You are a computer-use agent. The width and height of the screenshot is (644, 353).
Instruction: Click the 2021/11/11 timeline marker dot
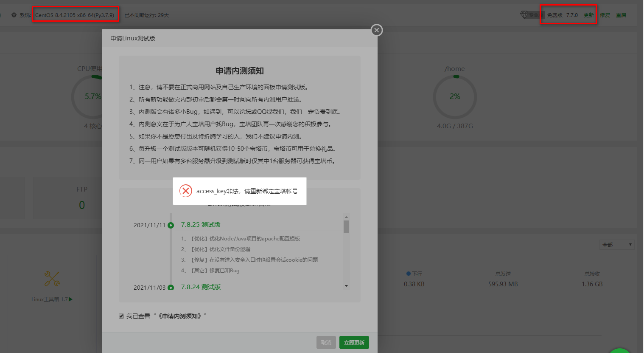[x=171, y=225]
